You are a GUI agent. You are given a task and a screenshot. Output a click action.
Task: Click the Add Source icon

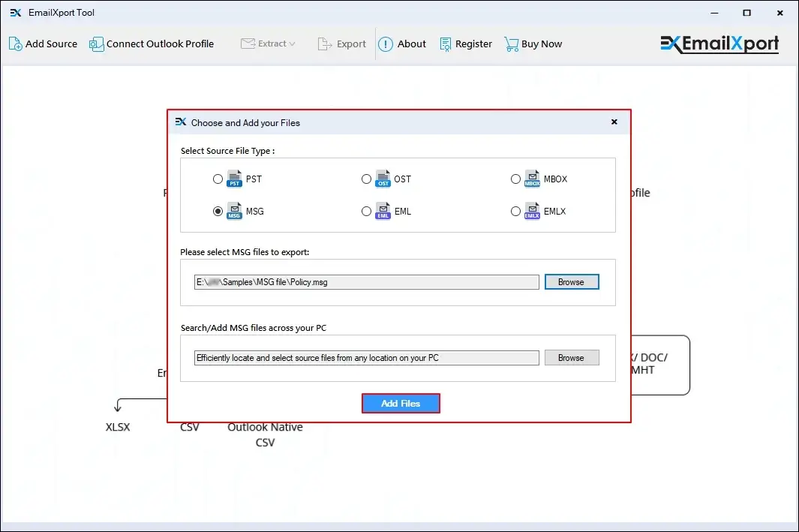coord(15,44)
